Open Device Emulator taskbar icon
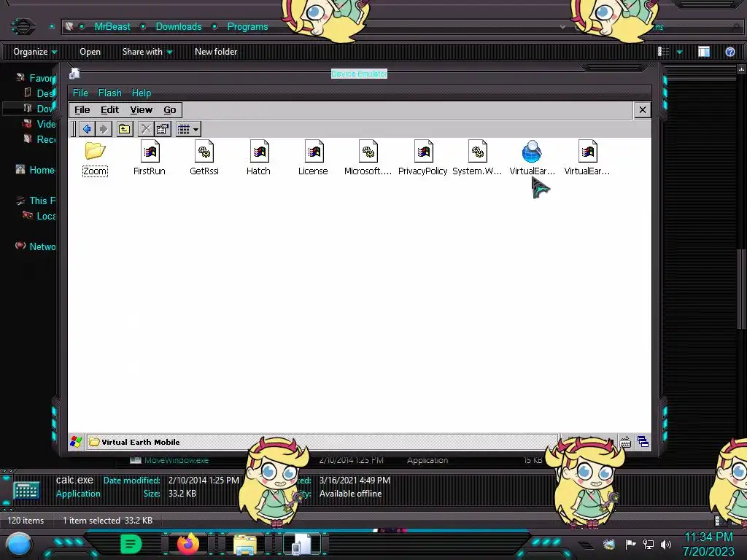This screenshot has height=560, width=747. pyautogui.click(x=301, y=545)
